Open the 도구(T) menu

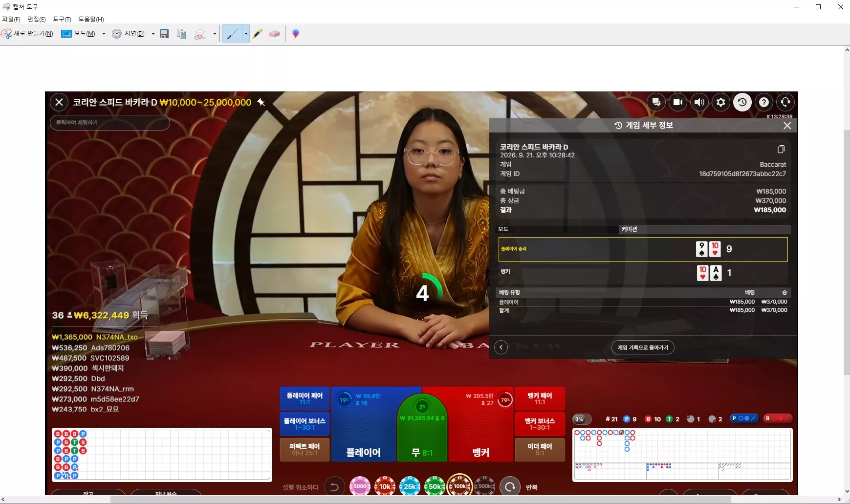[x=62, y=19]
